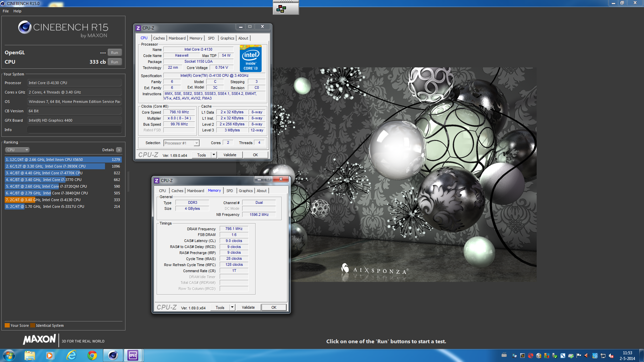Click the GFX Board field Intel HD Graphics 4400
The height and width of the screenshot is (362, 644).
click(x=74, y=120)
